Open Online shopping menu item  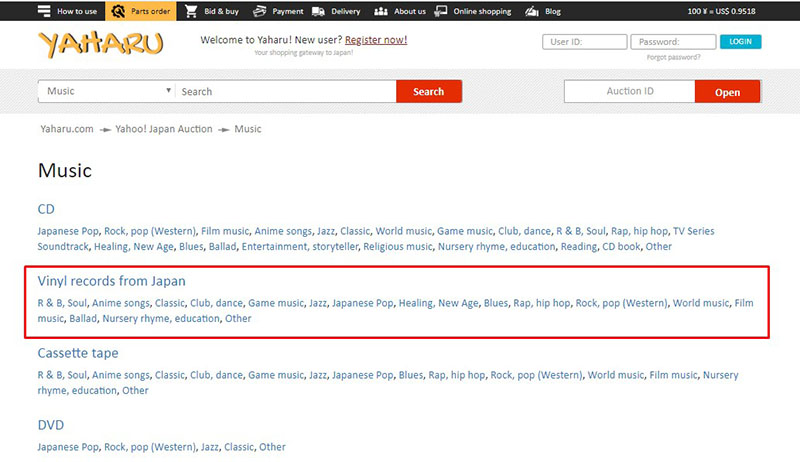coord(482,11)
